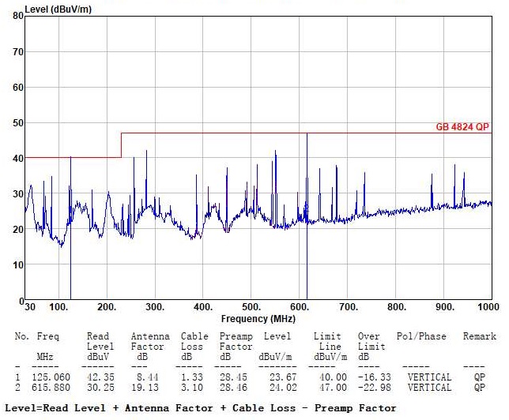
Task: Click the vertical marker line at 615.88 MHz
Action: pyautogui.click(x=307, y=216)
